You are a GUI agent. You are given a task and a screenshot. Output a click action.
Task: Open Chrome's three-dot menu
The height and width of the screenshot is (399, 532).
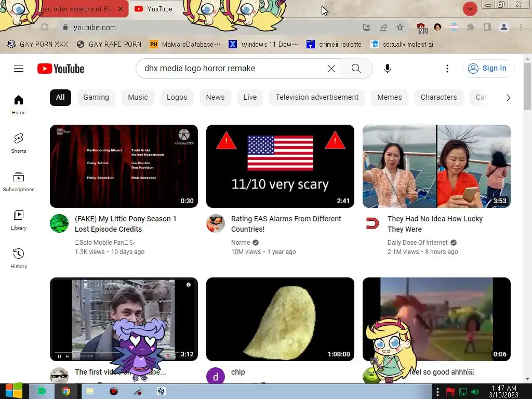point(521,27)
